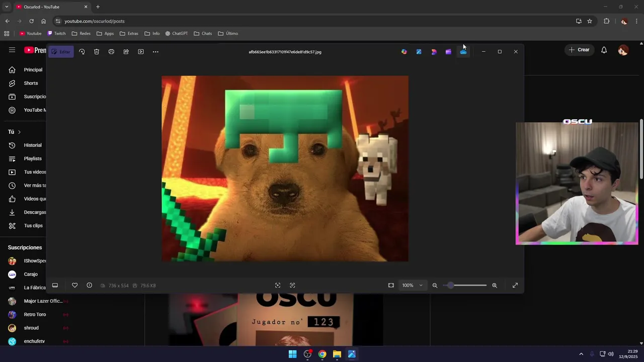
Task: Click the file name afb665ee...jpg title
Action: coord(285,52)
